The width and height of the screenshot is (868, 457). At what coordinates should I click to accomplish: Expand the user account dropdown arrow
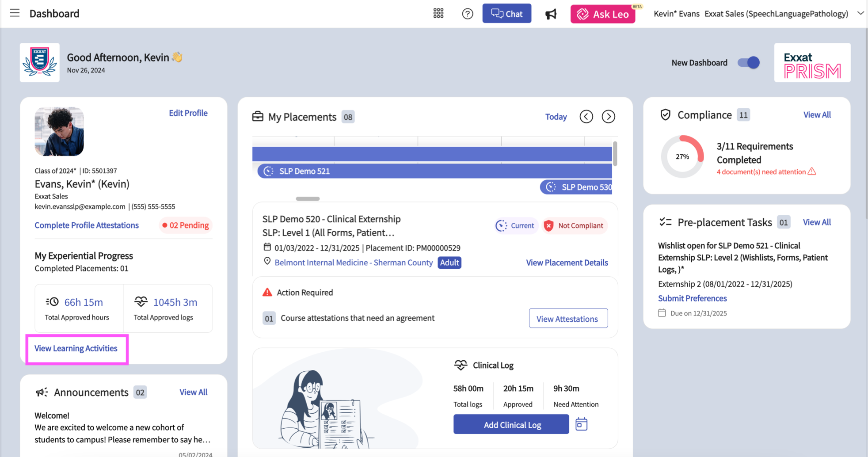[860, 13]
